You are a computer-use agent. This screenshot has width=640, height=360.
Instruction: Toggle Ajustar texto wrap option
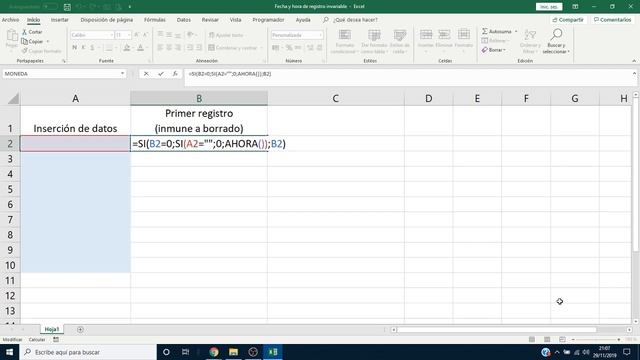coord(226,36)
